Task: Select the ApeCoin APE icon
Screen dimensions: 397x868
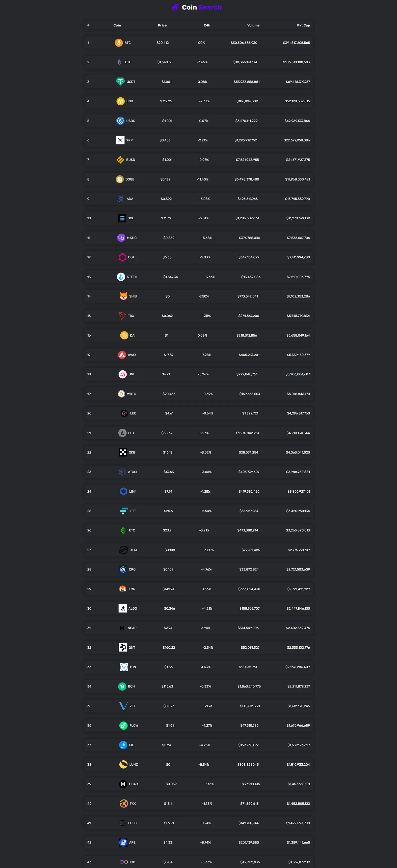Action: pyautogui.click(x=123, y=842)
